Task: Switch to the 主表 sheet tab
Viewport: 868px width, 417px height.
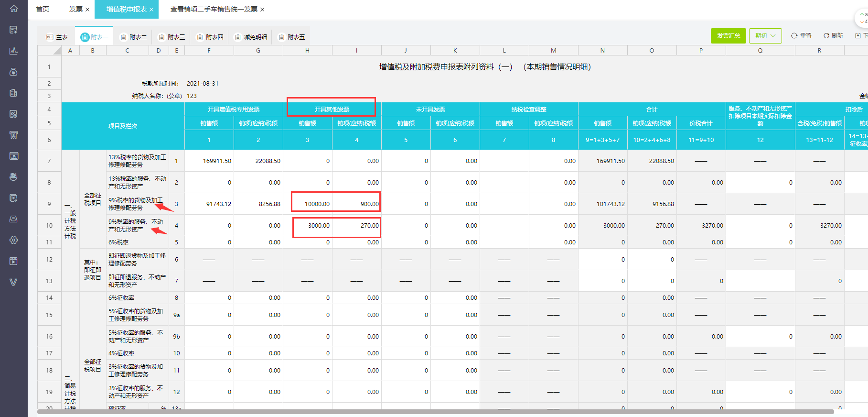Action: coord(57,37)
